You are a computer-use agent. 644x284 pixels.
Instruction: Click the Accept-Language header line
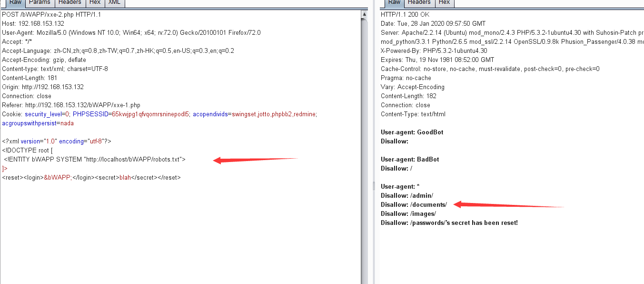click(x=118, y=51)
